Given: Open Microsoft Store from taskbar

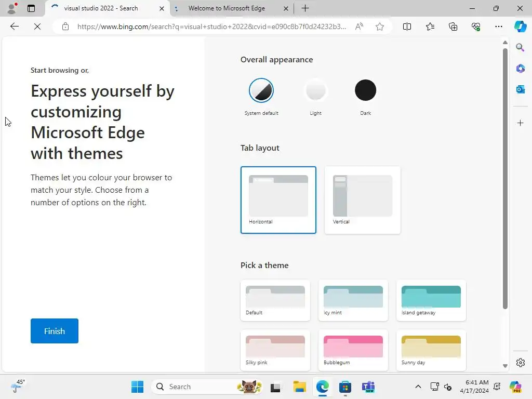Looking at the screenshot, I should tap(345, 387).
